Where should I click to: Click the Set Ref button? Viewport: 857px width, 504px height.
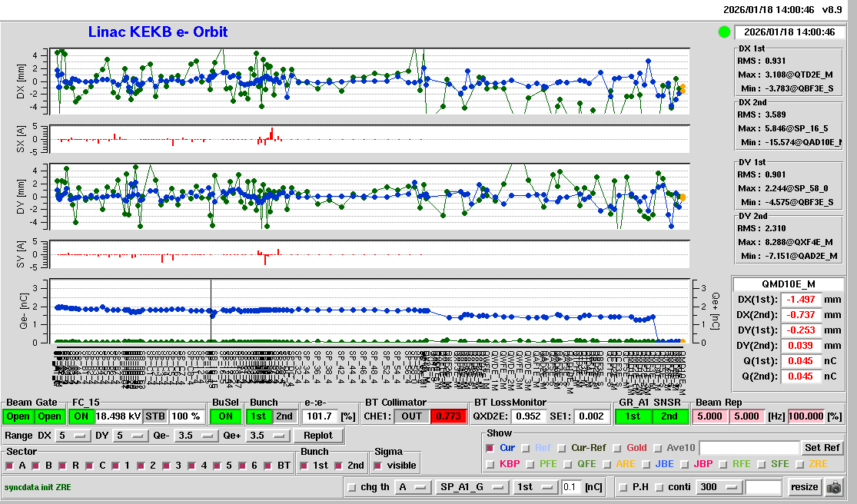tap(822, 448)
